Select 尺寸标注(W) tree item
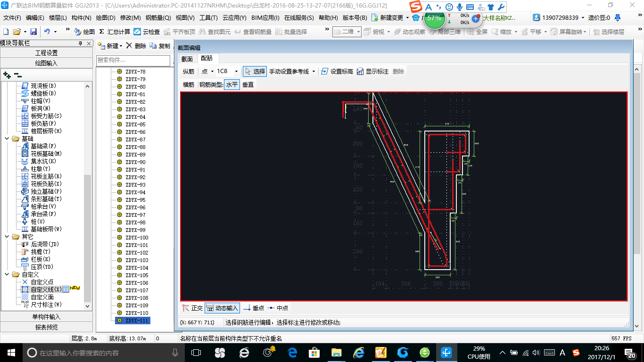The height and width of the screenshot is (362, 644). [41, 304]
